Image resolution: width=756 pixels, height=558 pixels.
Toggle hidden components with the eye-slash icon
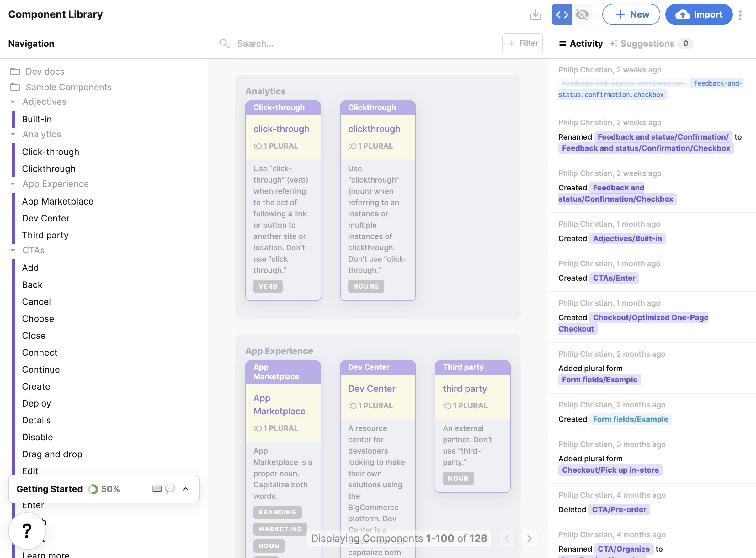tap(582, 14)
